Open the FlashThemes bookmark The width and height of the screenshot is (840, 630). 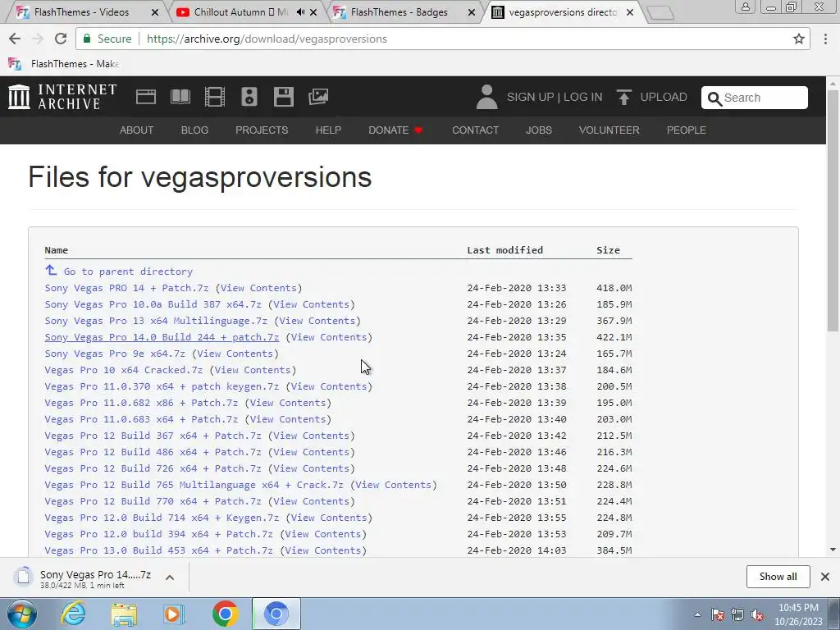pos(64,64)
